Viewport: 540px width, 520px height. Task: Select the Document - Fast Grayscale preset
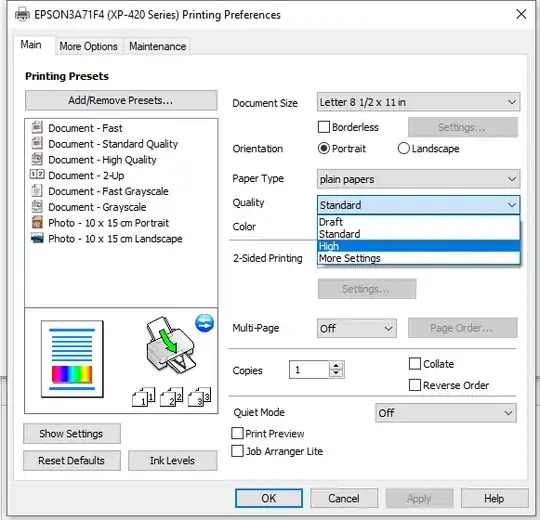(x=108, y=191)
